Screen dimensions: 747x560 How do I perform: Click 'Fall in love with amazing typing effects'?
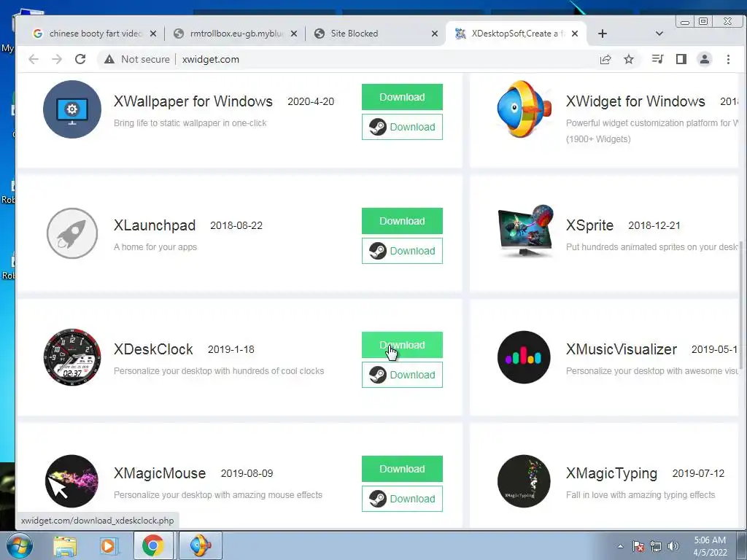tap(640, 495)
